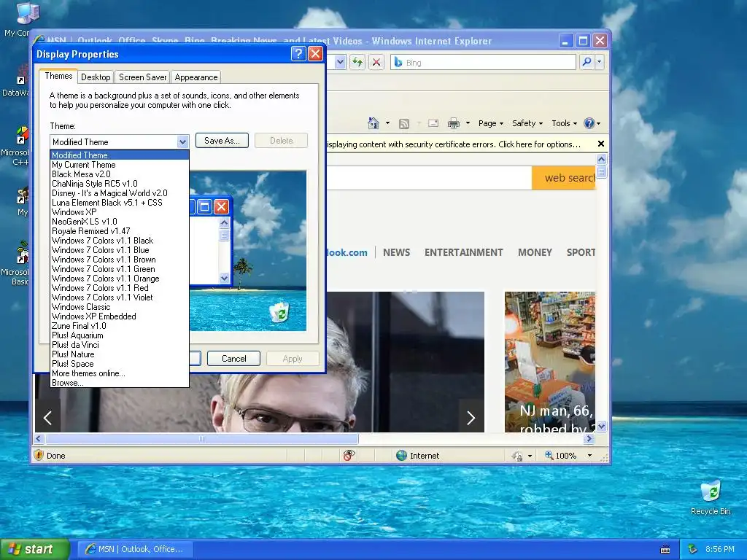Go to previous MSN carousel slide
Screen dimensions: 747x560
(47, 418)
